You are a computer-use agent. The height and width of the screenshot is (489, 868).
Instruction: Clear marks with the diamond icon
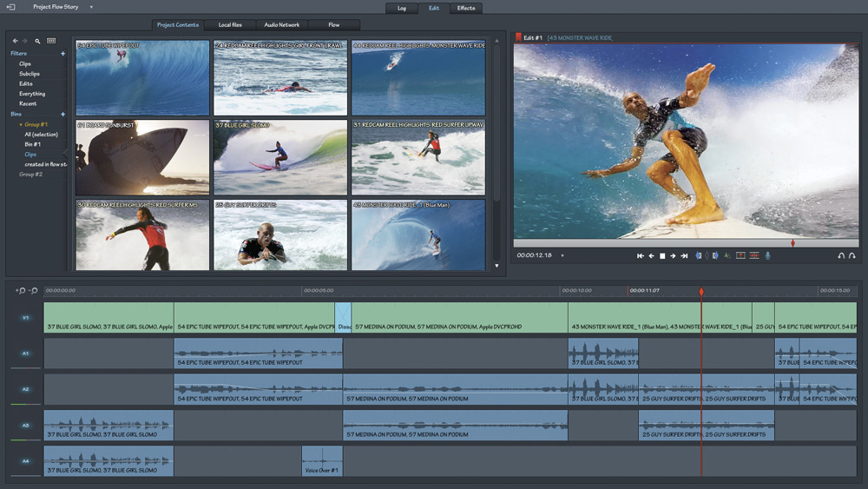coord(707,255)
